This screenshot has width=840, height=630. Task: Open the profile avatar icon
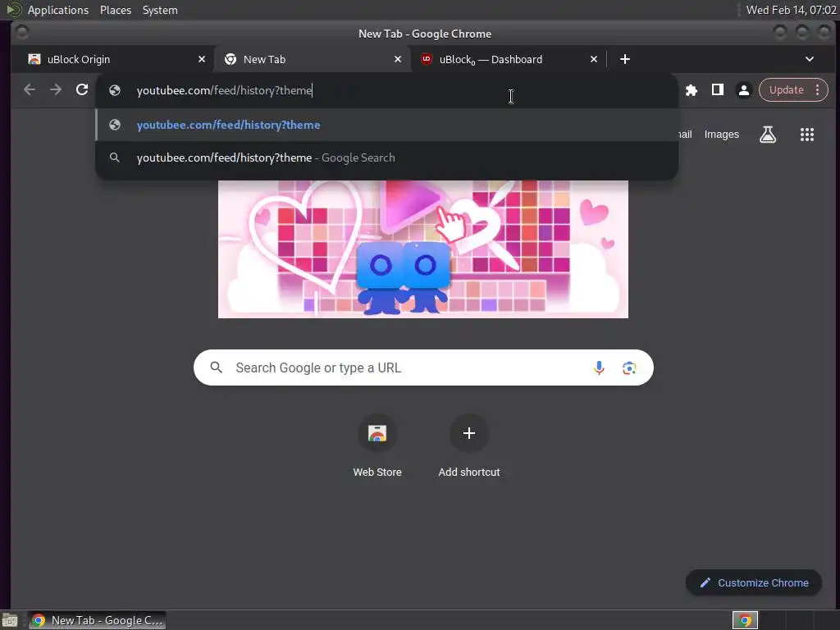(743, 90)
